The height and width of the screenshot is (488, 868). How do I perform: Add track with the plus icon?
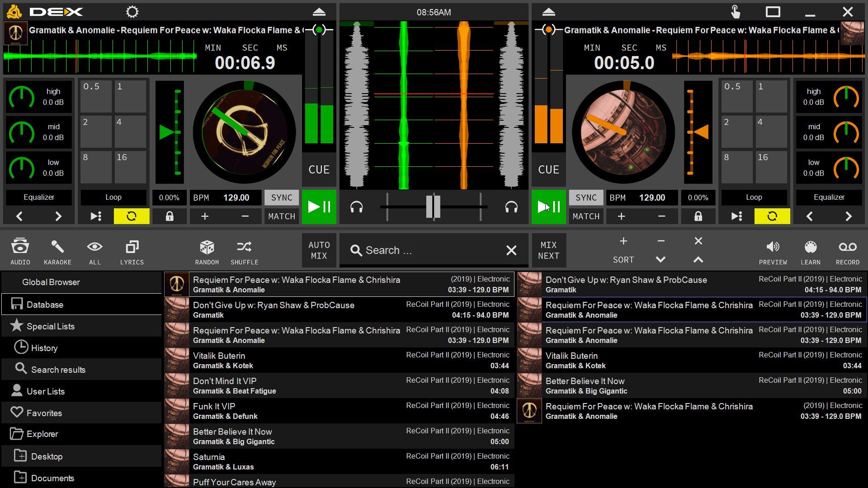pos(623,241)
